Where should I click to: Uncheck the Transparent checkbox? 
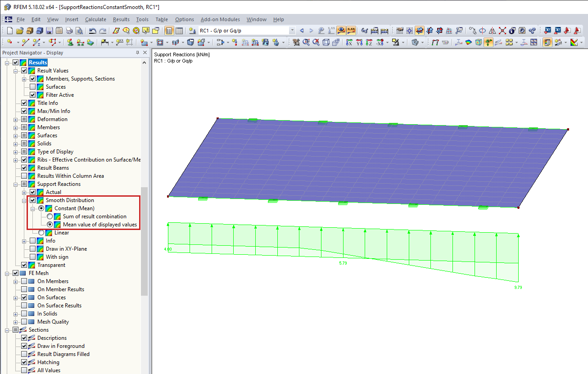[x=24, y=265]
